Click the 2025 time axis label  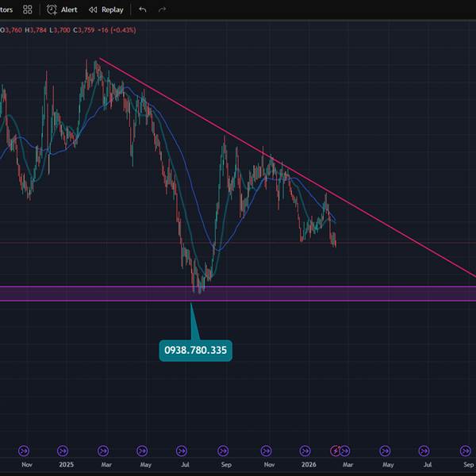click(66, 465)
